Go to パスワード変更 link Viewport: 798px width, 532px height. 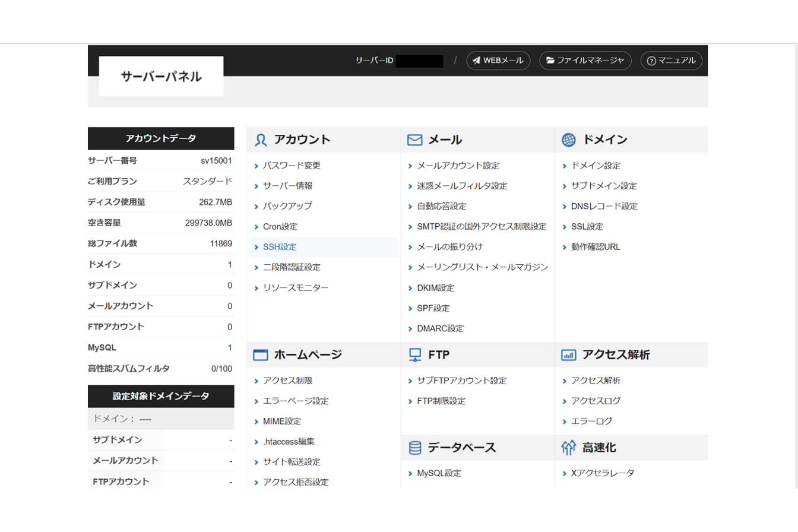point(292,166)
